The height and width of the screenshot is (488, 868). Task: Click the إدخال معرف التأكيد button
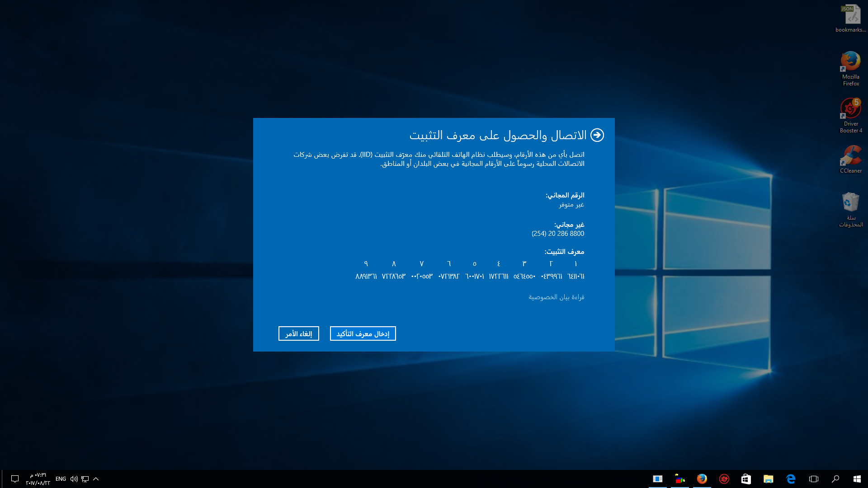point(363,333)
